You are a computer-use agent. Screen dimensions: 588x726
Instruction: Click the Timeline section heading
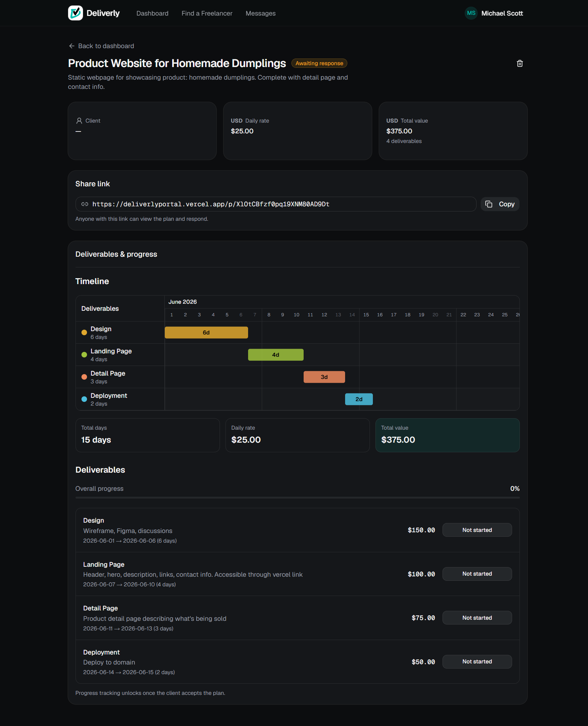pyautogui.click(x=92, y=281)
